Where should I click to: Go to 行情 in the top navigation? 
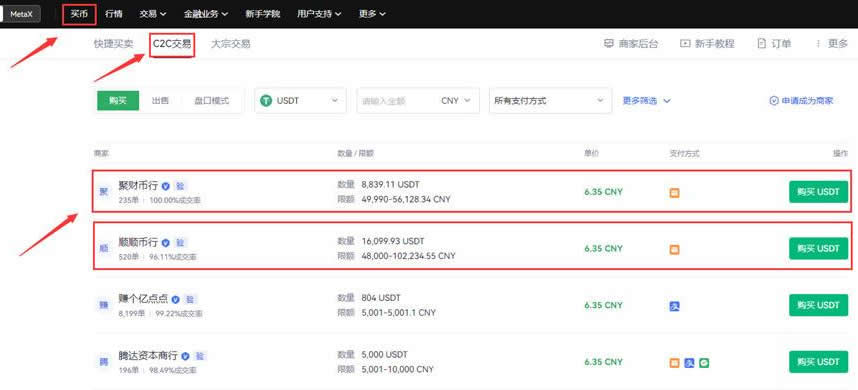click(x=113, y=14)
